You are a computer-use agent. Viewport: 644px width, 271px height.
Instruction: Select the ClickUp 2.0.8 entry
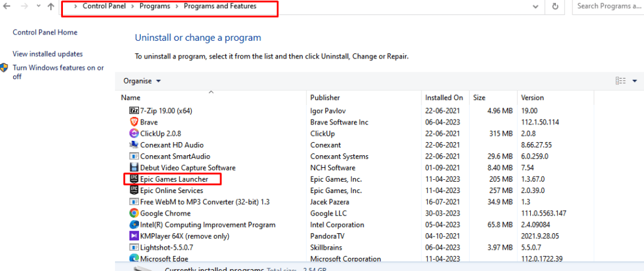click(160, 133)
